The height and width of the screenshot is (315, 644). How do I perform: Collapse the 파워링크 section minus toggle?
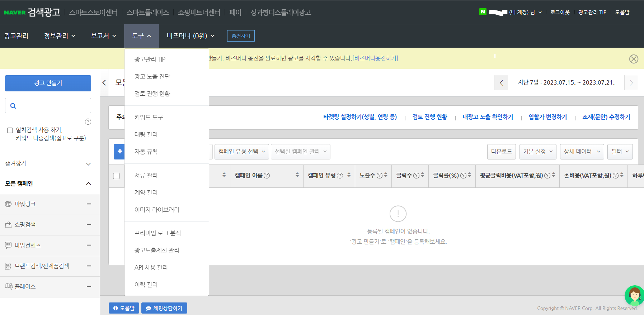[89, 204]
